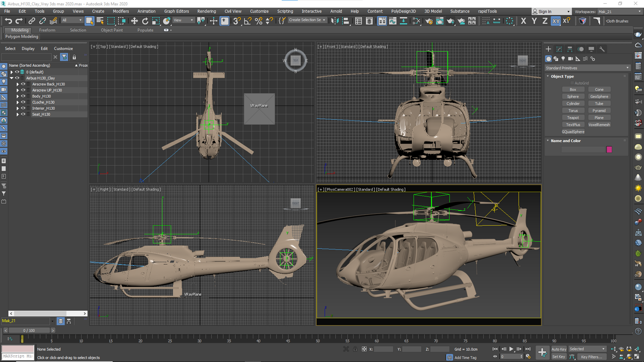Click the Teapot primitive button
The height and width of the screenshot is (362, 644).
[573, 118]
